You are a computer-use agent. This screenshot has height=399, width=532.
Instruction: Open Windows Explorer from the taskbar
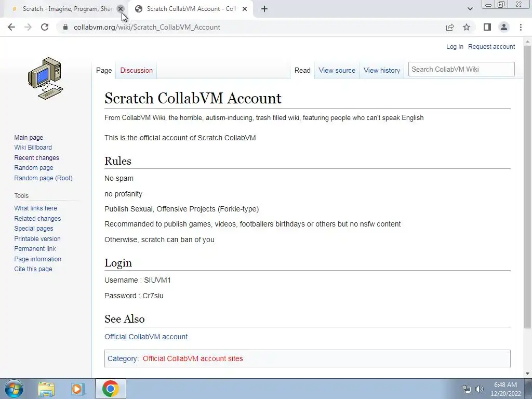[x=46, y=389]
